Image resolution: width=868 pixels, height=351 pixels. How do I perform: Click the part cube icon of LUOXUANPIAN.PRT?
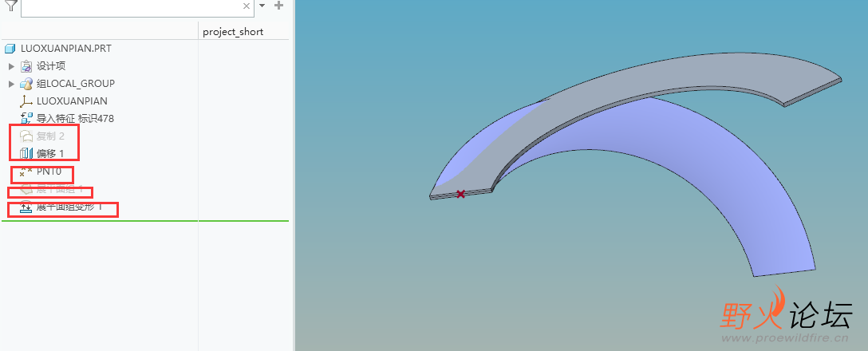pyautogui.click(x=10, y=49)
